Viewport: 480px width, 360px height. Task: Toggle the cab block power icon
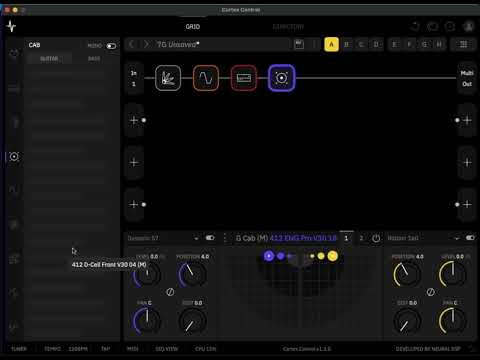click(376, 238)
